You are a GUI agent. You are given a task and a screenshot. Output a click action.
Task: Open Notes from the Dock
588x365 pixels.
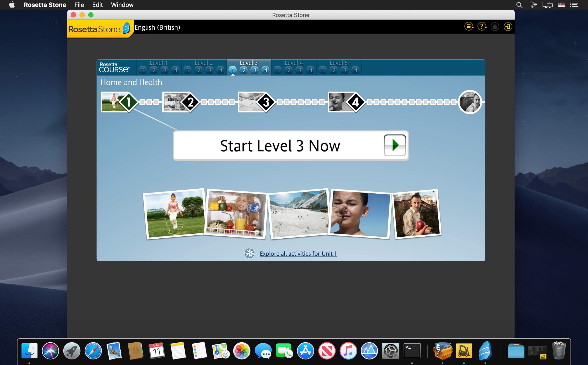point(178,351)
